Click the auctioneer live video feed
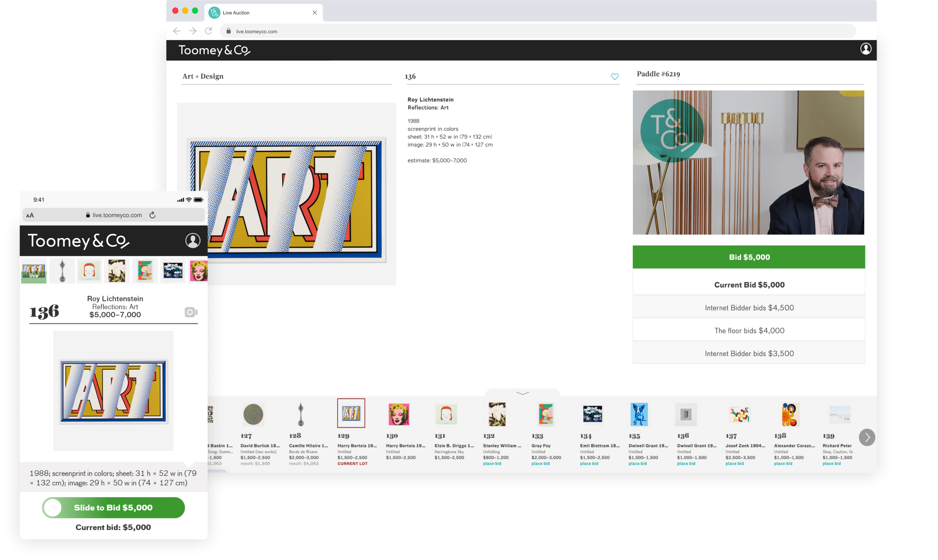Viewport: 938px width, 560px height. click(x=748, y=162)
